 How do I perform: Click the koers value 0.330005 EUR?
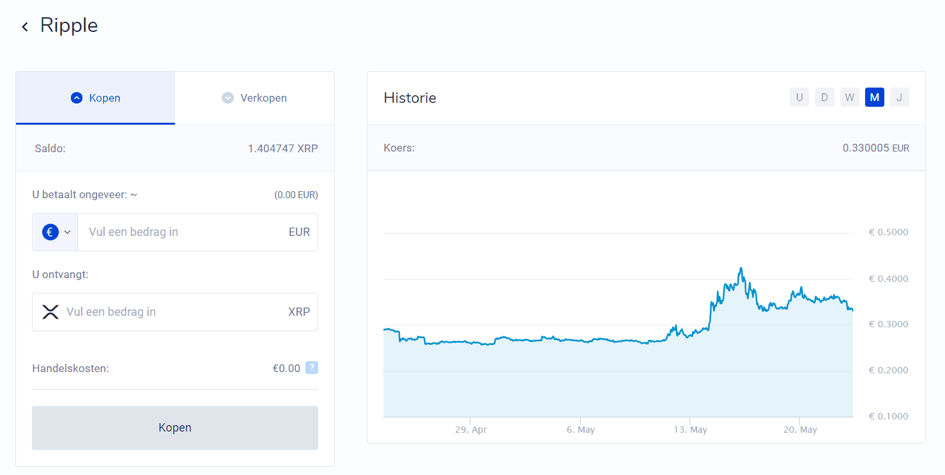coord(876,148)
